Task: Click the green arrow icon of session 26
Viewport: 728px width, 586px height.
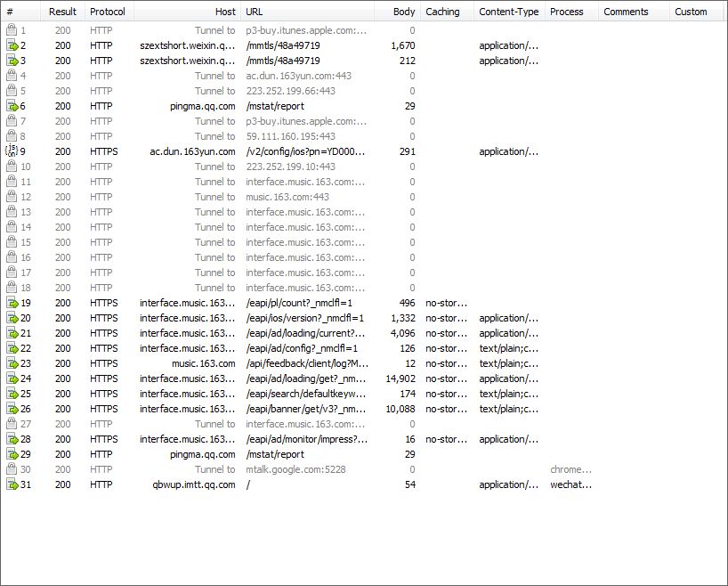Action: pos(12,409)
